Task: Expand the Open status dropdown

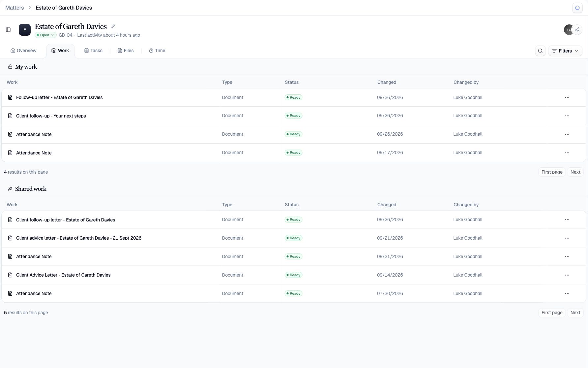Action: tap(45, 35)
